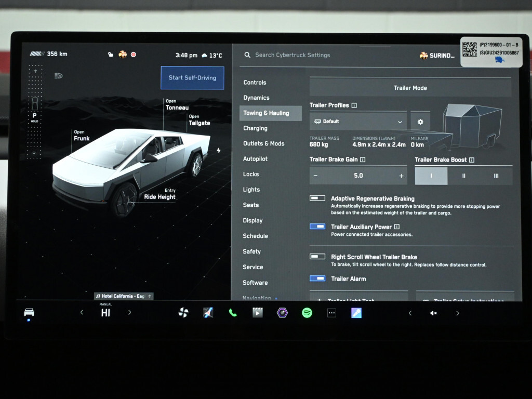532x399 pixels.
Task: Tap the car controls icon in bottom bar
Action: [x=29, y=312]
